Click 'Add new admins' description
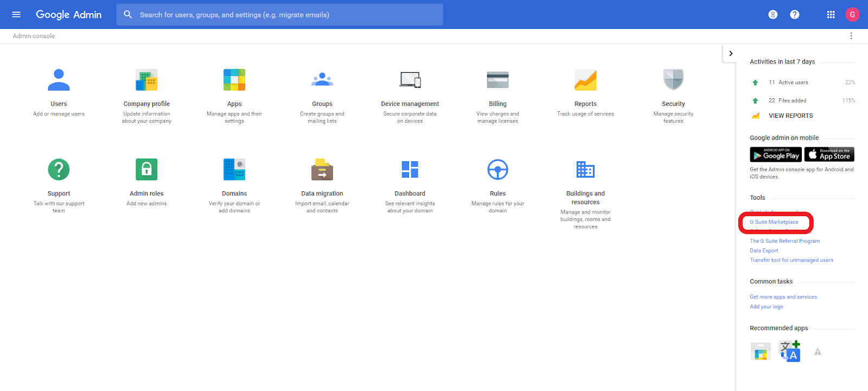Image resolution: width=868 pixels, height=391 pixels. coord(146,204)
